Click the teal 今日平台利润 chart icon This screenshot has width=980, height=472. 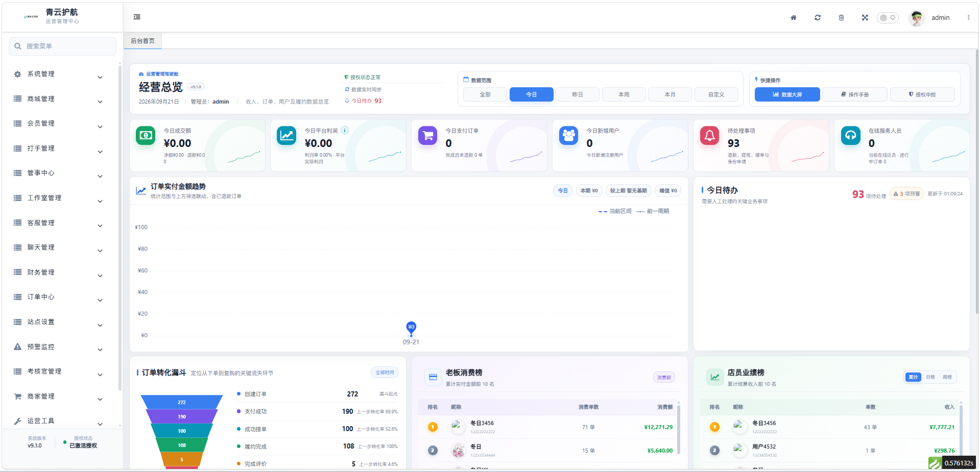286,135
